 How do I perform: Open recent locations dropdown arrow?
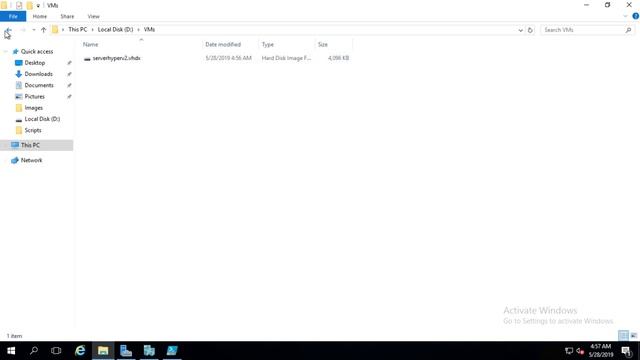click(x=34, y=30)
